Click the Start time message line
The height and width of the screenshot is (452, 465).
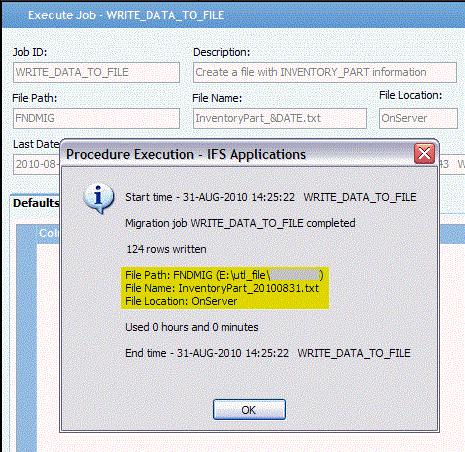pyautogui.click(x=271, y=197)
